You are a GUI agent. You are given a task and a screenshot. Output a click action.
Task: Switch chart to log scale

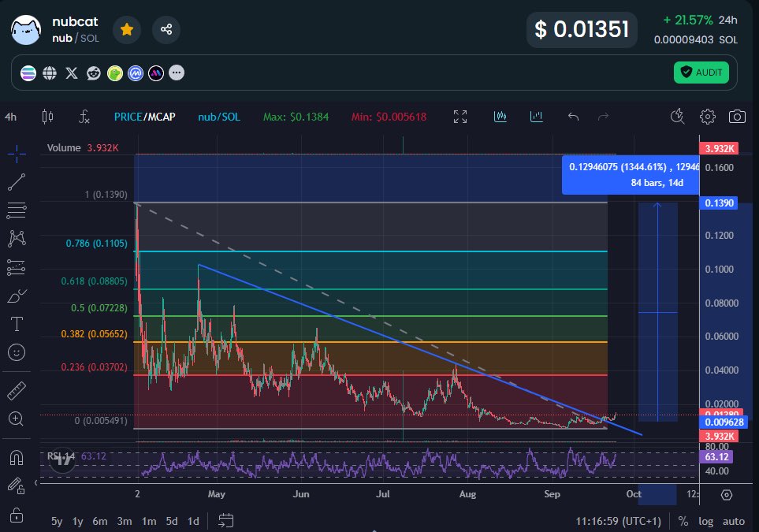705,521
